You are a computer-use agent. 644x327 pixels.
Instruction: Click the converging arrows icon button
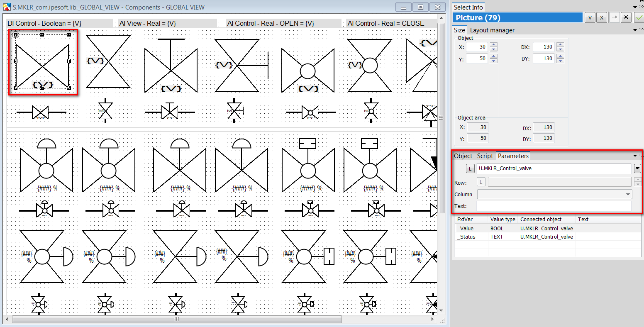627,18
